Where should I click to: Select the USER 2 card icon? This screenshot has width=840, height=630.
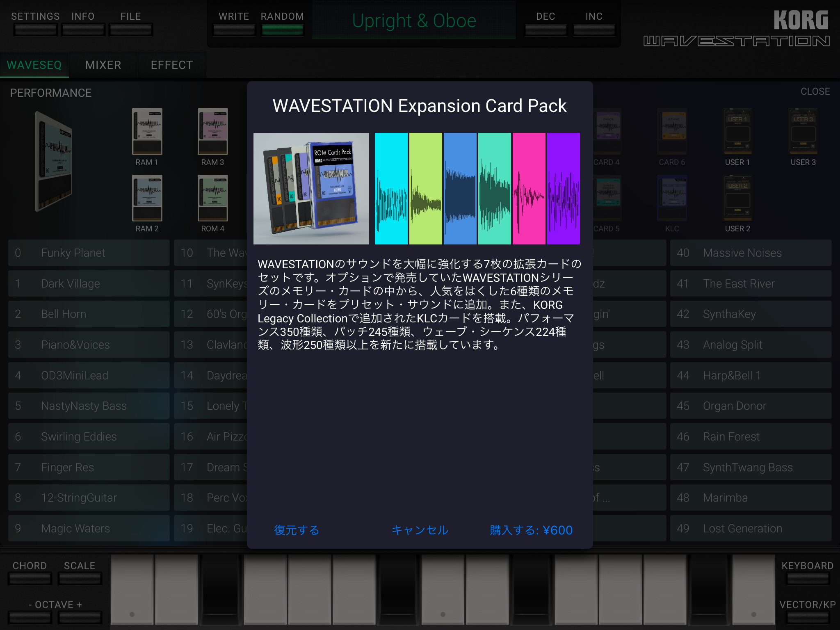click(x=737, y=198)
